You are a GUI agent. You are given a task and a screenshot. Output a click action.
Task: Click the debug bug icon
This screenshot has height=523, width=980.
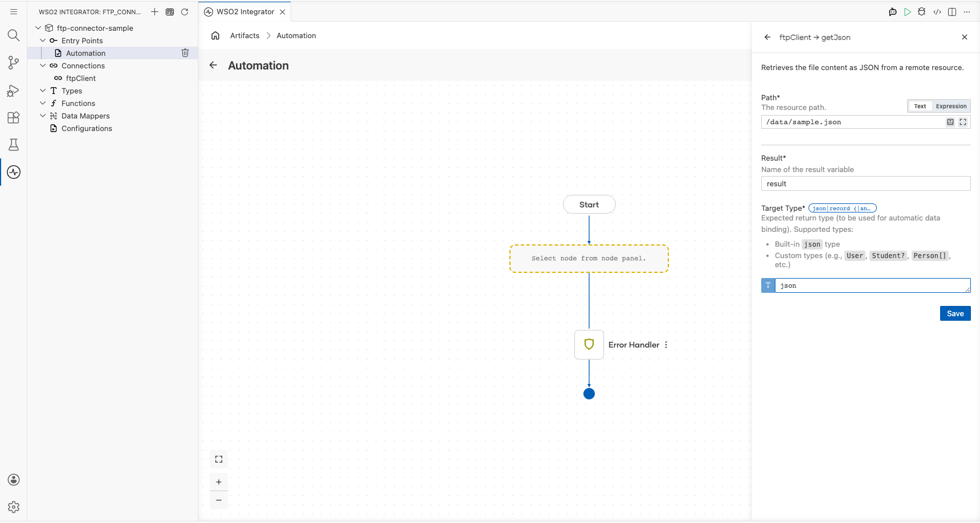[x=922, y=11]
